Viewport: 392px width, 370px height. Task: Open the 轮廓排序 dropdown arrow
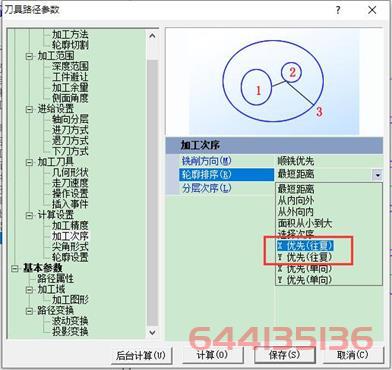(x=377, y=174)
